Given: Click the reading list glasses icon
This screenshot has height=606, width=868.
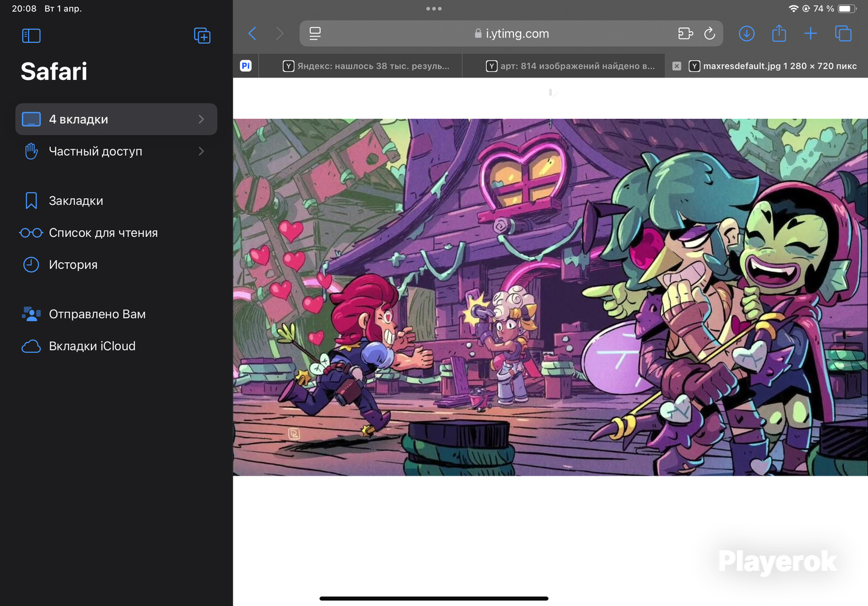Looking at the screenshot, I should [x=31, y=233].
